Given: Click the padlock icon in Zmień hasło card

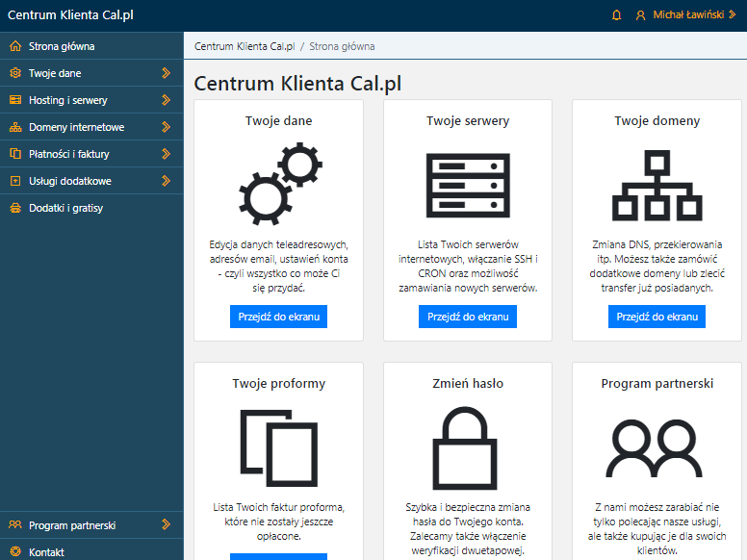Looking at the screenshot, I should (x=465, y=448).
